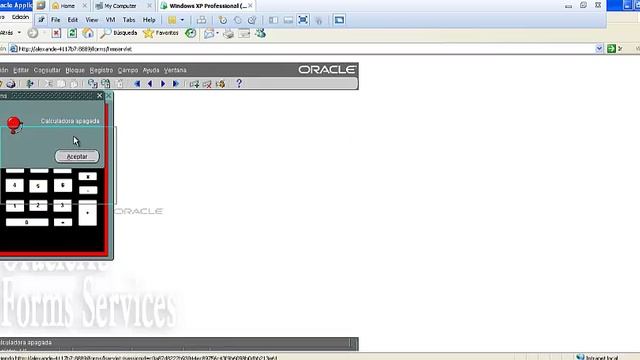
Task: Click the Messenger icon in browser toolbar
Action: [260, 33]
